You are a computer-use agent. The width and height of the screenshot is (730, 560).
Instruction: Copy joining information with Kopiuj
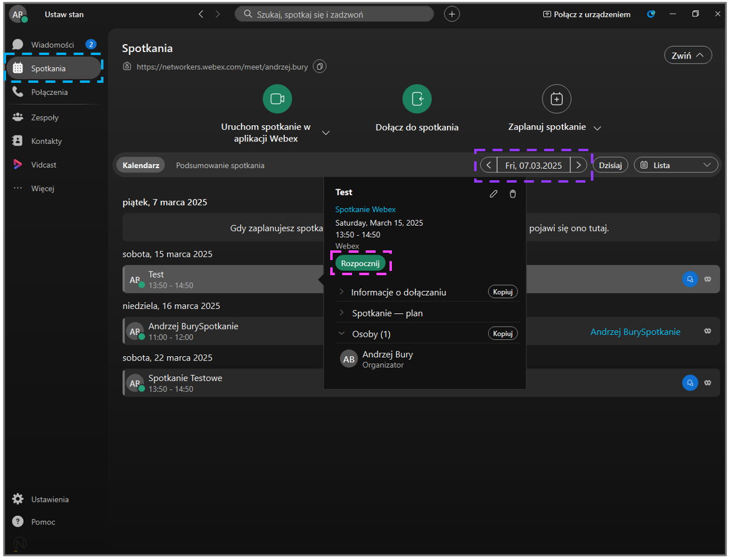pyautogui.click(x=503, y=292)
